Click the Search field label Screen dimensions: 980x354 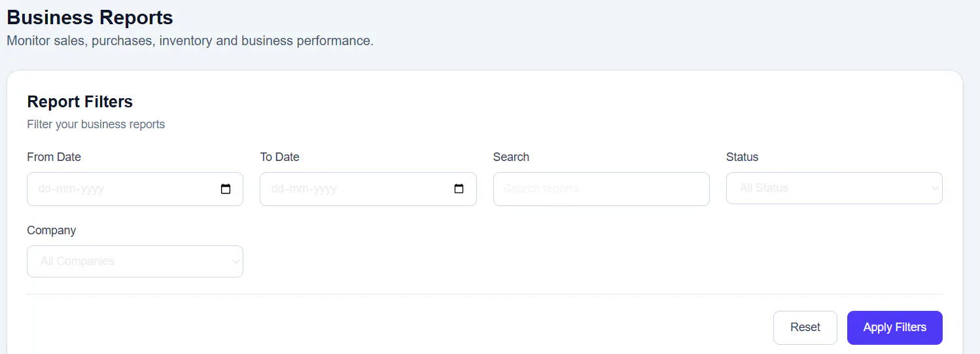pos(511,157)
